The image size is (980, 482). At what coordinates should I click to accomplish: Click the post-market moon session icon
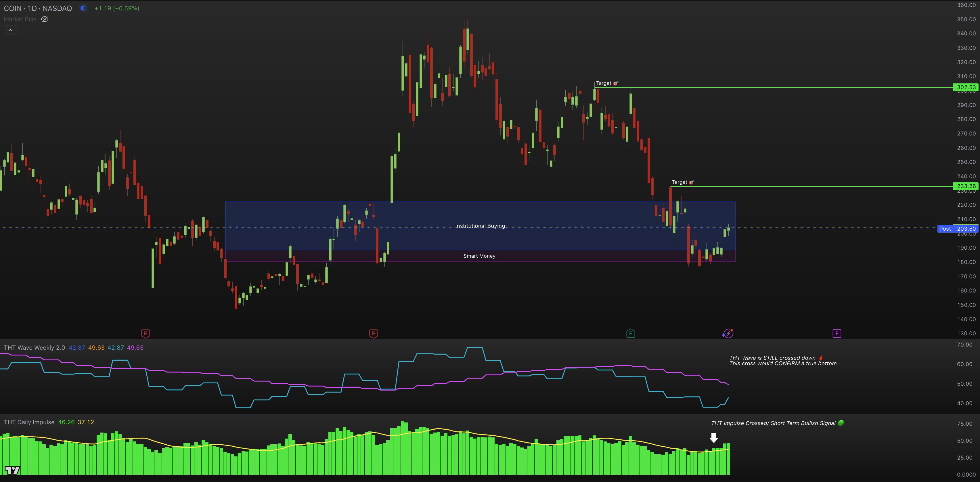coord(83,8)
